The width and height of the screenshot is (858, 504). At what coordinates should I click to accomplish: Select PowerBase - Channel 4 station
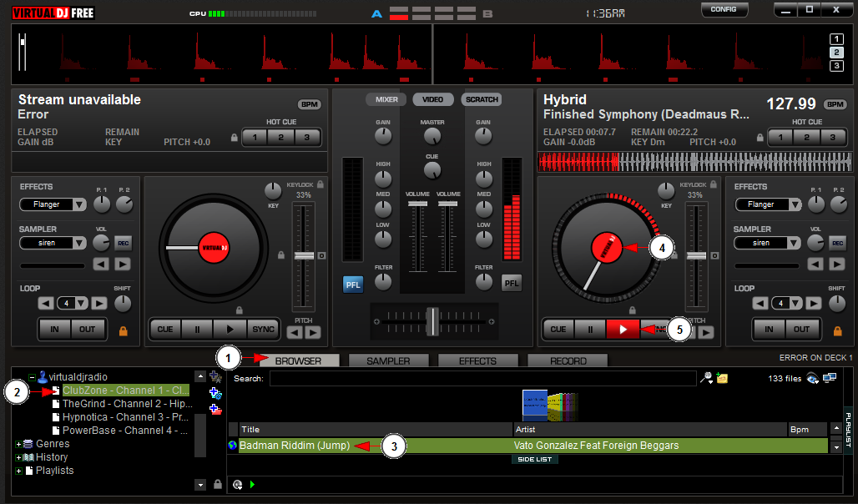coord(124,431)
